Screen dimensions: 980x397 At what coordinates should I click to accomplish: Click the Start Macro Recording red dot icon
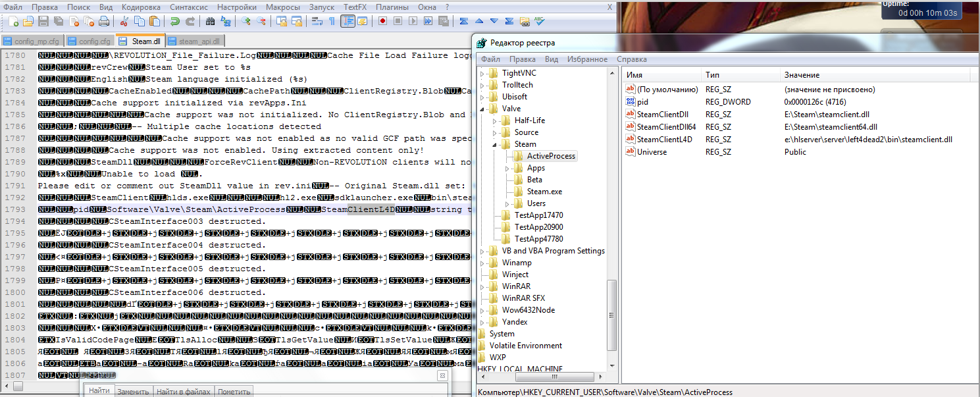pyautogui.click(x=382, y=21)
